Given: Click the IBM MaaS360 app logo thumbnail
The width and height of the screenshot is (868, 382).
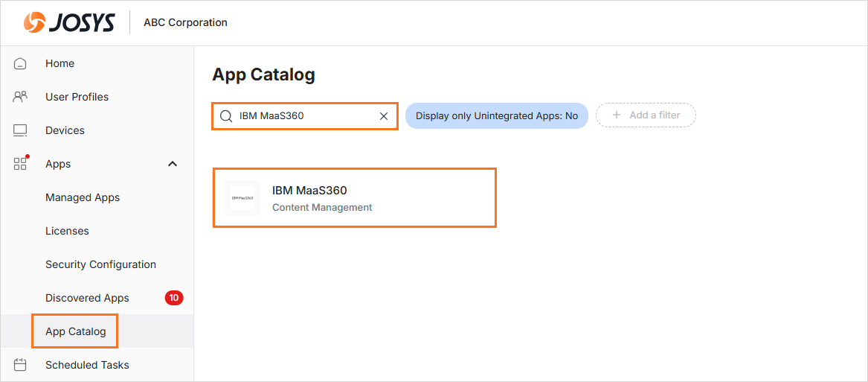Looking at the screenshot, I should click(x=242, y=198).
